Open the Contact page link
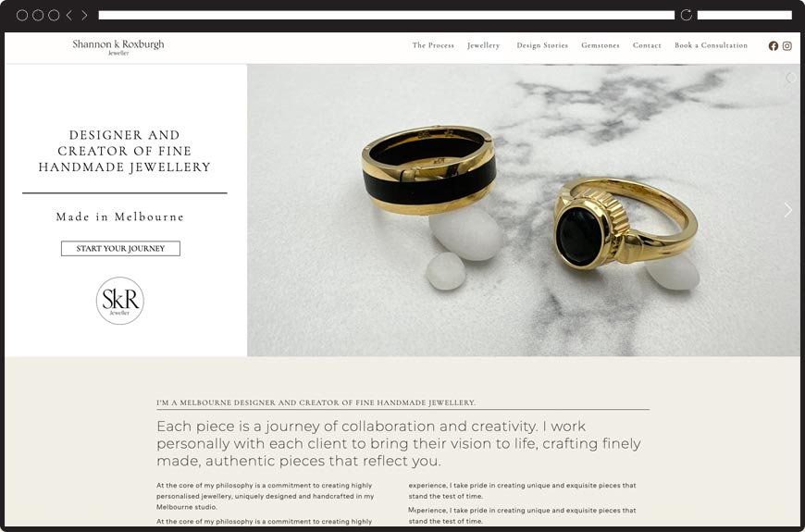This screenshot has height=532, width=805. click(x=647, y=45)
